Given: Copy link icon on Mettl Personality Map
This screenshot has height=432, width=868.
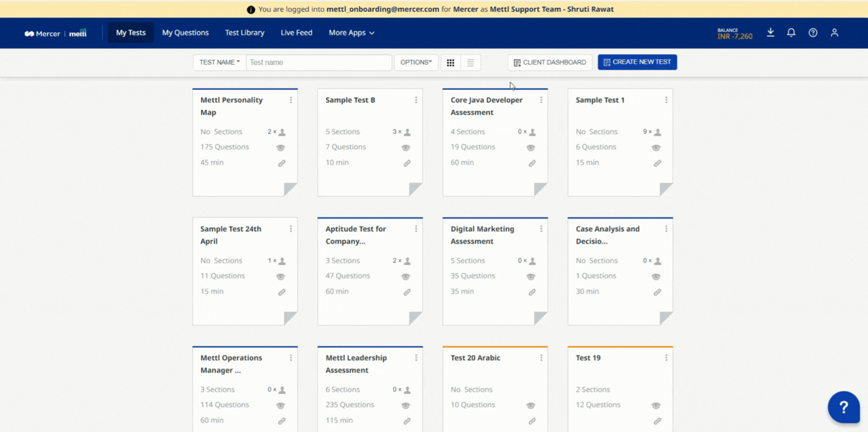Looking at the screenshot, I should coord(282,163).
